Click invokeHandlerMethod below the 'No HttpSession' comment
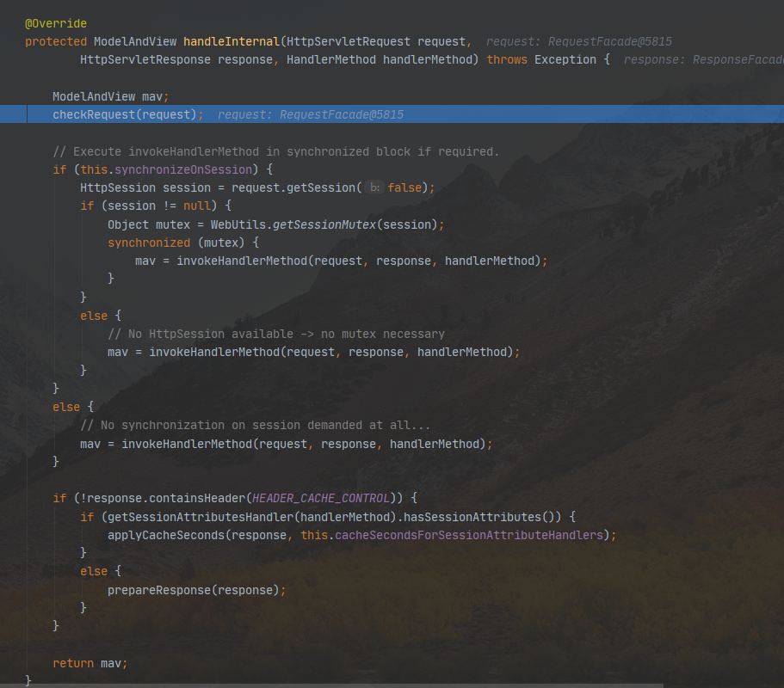The height and width of the screenshot is (688, 784). (x=214, y=352)
